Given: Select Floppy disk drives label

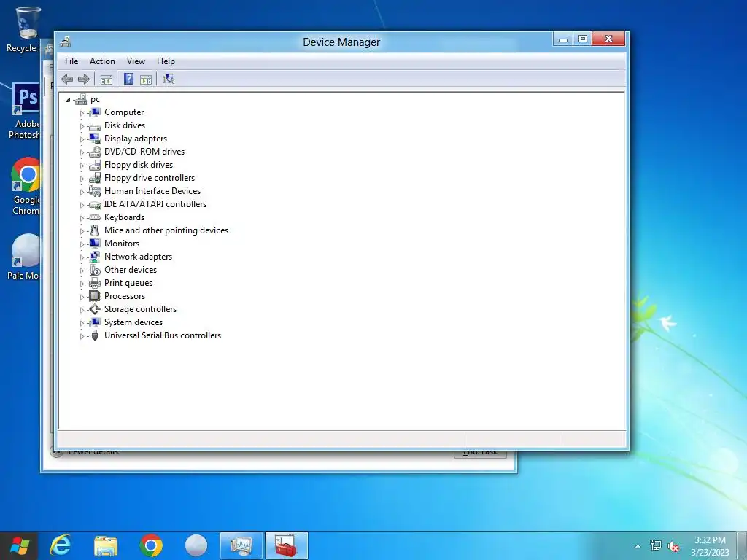Looking at the screenshot, I should pos(139,165).
